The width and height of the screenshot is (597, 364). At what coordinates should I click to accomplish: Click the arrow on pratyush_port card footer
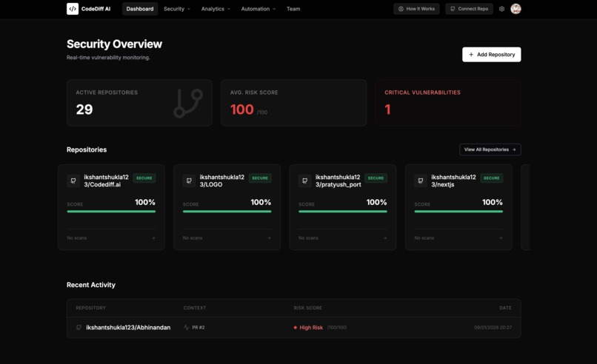pyautogui.click(x=385, y=238)
